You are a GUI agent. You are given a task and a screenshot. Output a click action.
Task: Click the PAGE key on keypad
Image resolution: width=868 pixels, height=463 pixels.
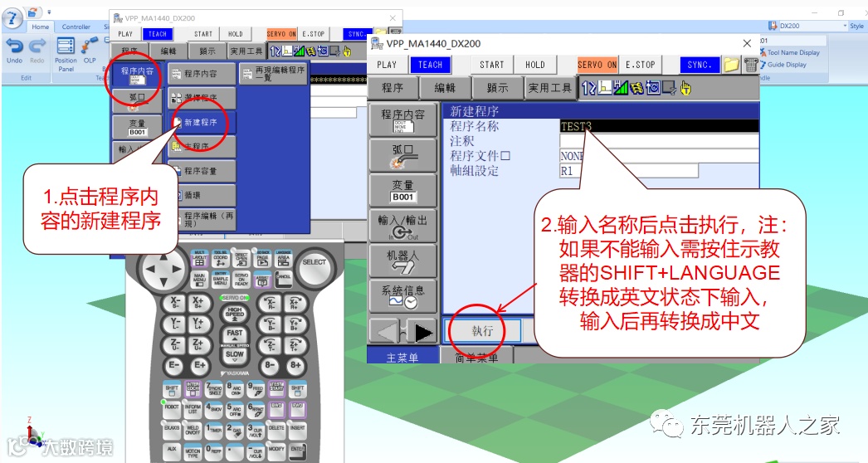pyautogui.click(x=262, y=259)
